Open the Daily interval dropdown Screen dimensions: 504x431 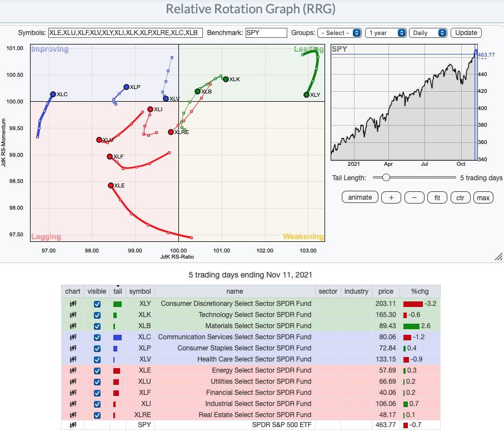[x=428, y=33]
